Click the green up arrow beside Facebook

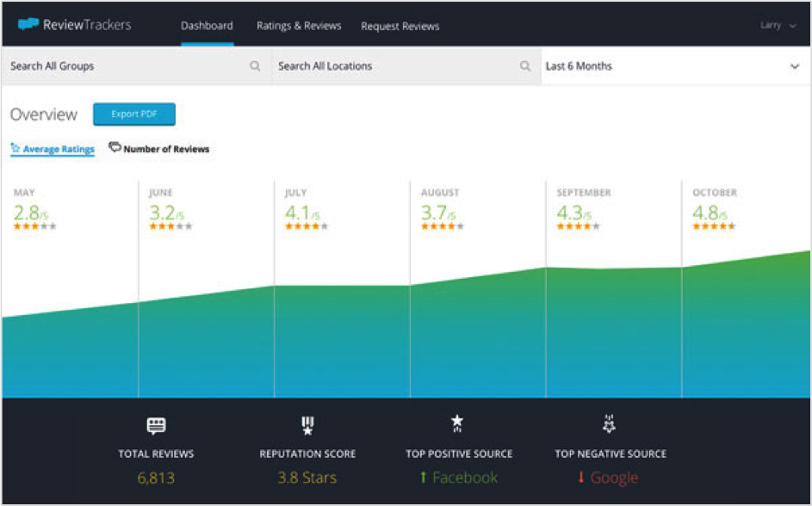pos(423,478)
